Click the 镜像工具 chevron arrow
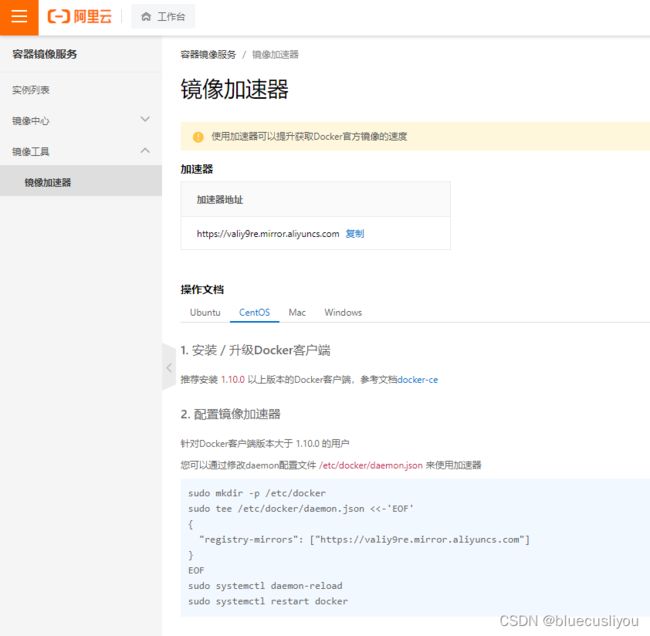The height and width of the screenshot is (636, 650). pyautogui.click(x=145, y=151)
